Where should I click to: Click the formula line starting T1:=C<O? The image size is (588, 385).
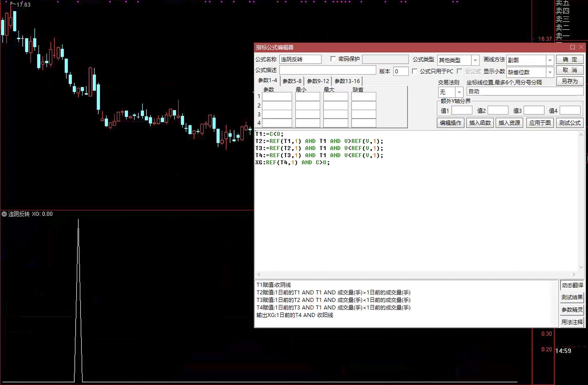point(269,134)
